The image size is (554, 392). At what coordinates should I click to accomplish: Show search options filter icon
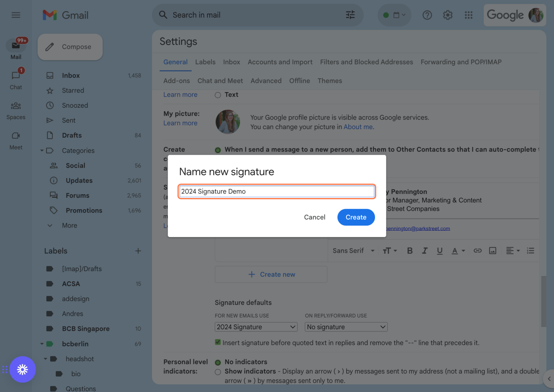click(x=350, y=15)
